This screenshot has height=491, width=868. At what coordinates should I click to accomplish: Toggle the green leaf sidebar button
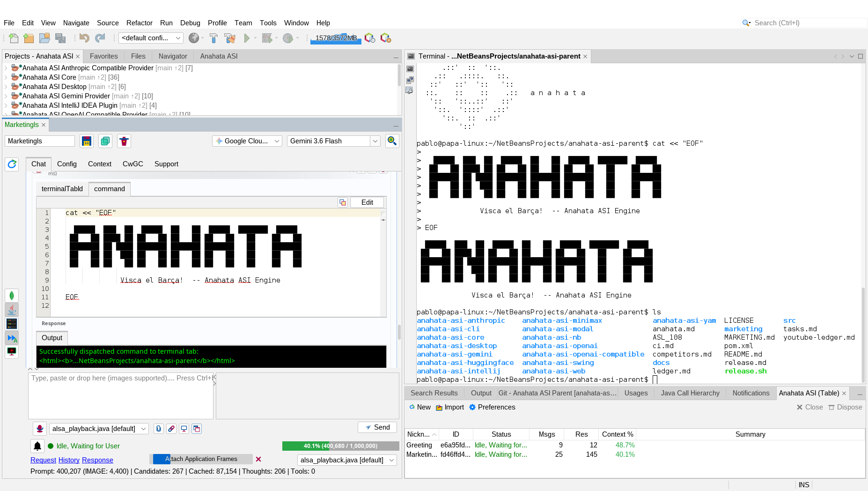(x=12, y=296)
